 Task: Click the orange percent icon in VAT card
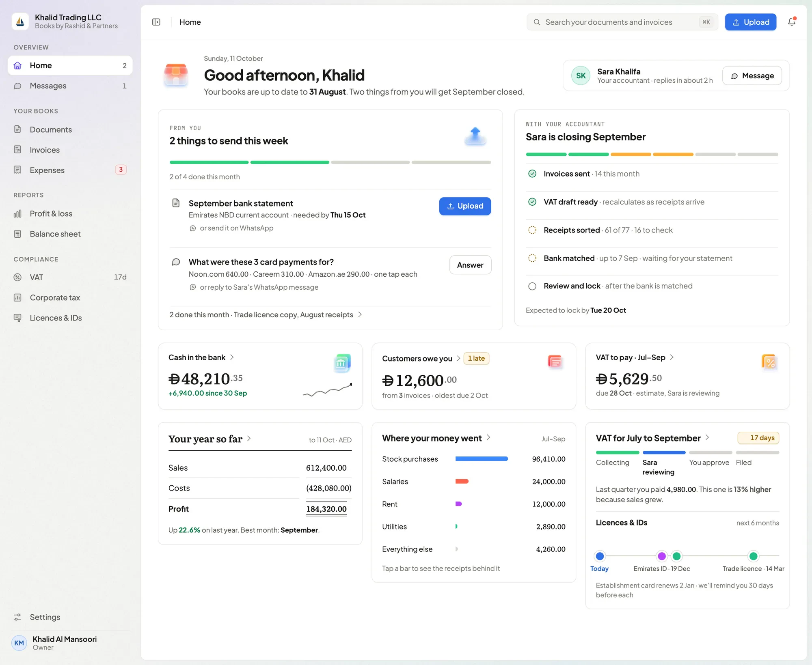(x=769, y=361)
